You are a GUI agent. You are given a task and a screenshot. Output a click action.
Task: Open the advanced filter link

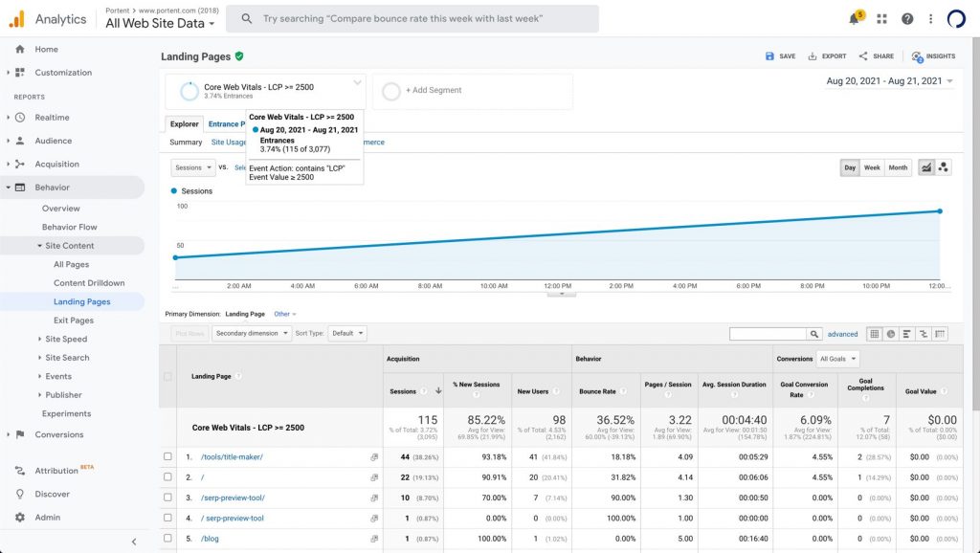(x=842, y=334)
